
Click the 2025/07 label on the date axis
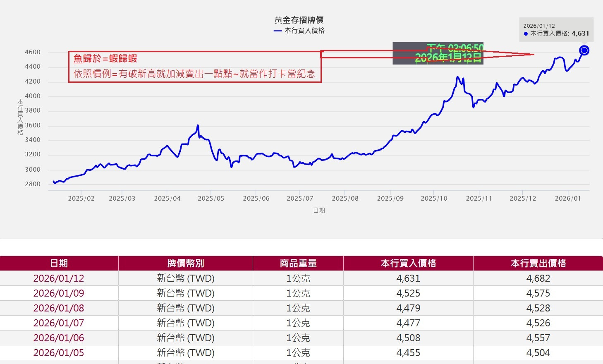299,198
